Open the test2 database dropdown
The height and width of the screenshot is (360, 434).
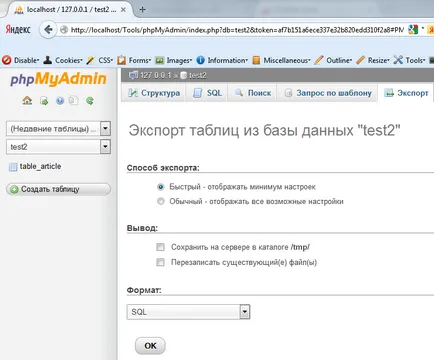click(58, 147)
